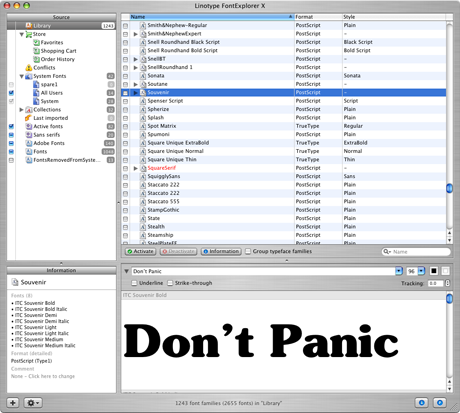Click the font list scrollbar thumb
This screenshot has height=413, width=460.
click(449, 188)
